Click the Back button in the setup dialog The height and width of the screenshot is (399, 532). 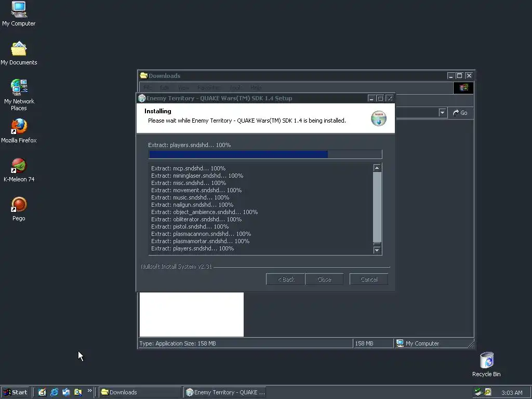pos(285,279)
